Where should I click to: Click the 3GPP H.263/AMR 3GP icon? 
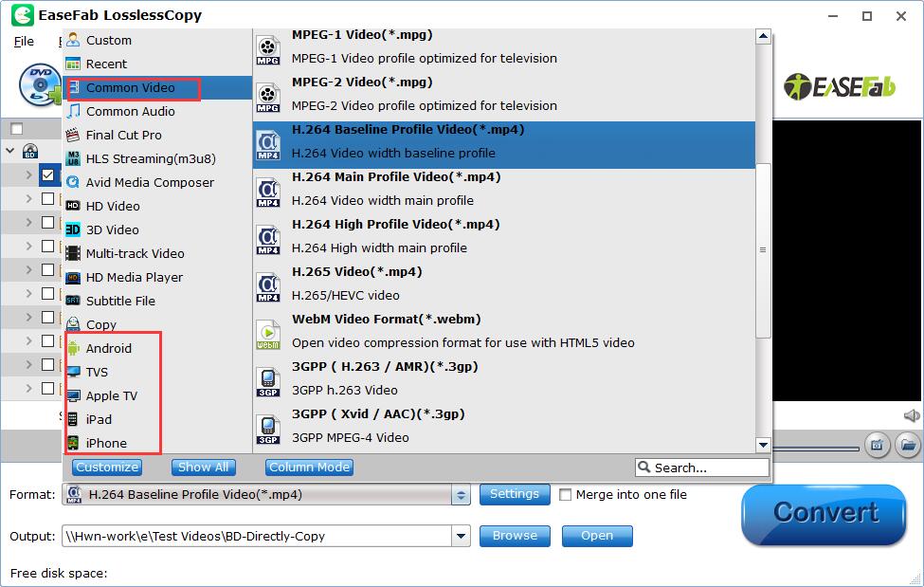[x=268, y=382]
